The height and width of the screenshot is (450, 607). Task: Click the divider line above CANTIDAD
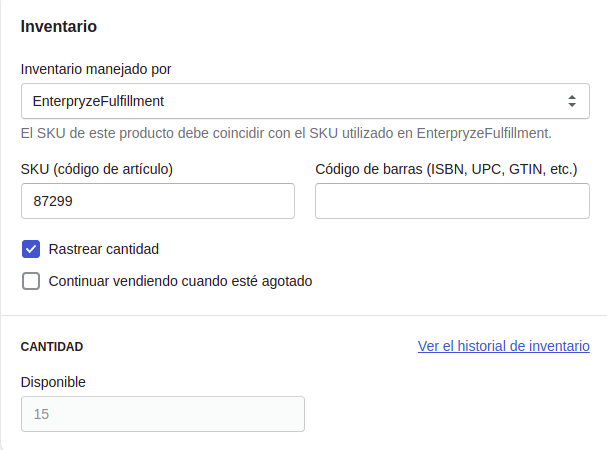point(303,316)
